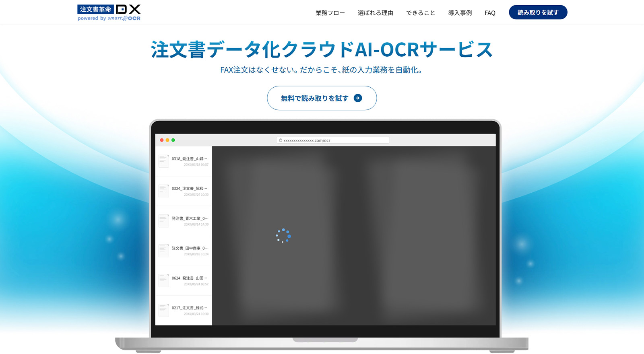Viewport: 644px width, 354px height.
Task: Click document icon for 発注書_青木工業
Action: coord(163,220)
